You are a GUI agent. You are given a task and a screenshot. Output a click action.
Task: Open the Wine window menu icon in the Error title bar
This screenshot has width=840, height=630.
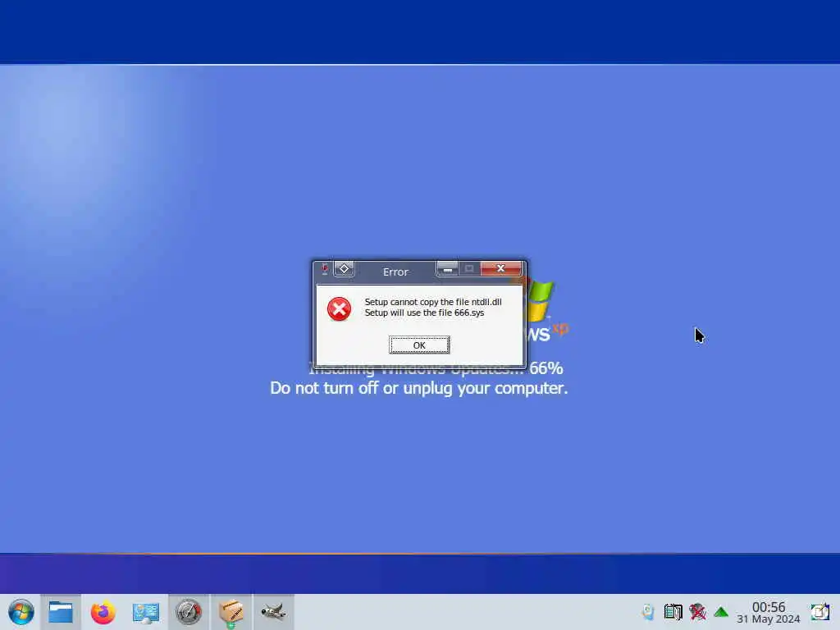[x=325, y=269]
